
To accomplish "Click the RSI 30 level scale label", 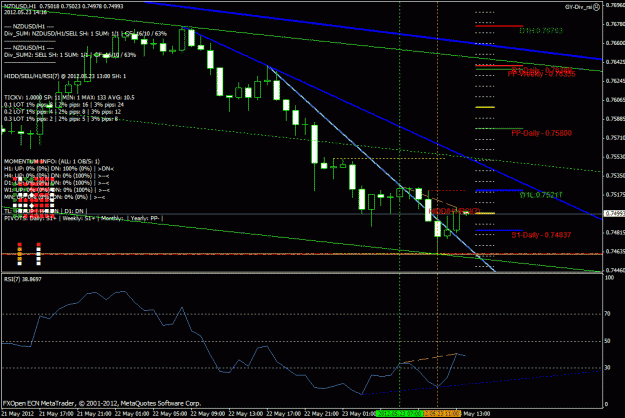I will [x=607, y=367].
